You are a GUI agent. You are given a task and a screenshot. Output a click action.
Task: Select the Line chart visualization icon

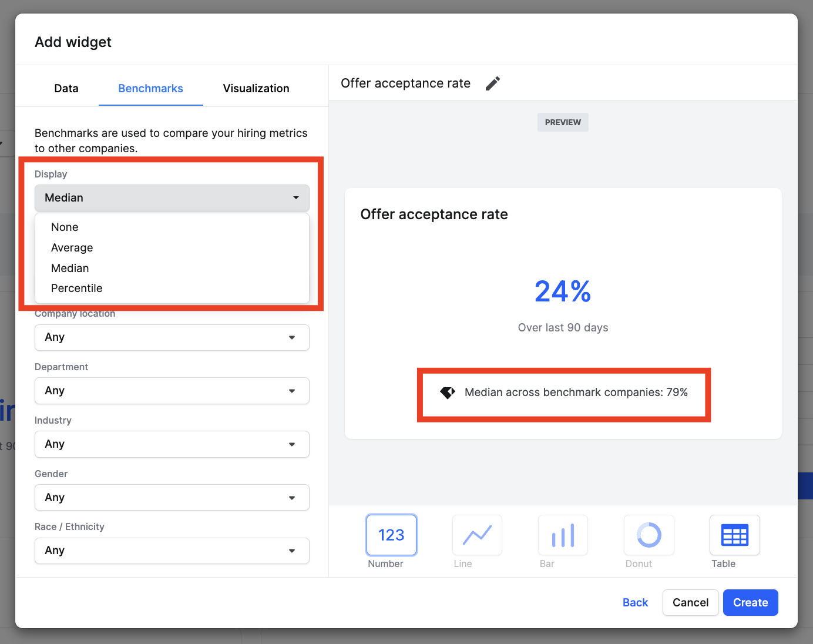[477, 535]
